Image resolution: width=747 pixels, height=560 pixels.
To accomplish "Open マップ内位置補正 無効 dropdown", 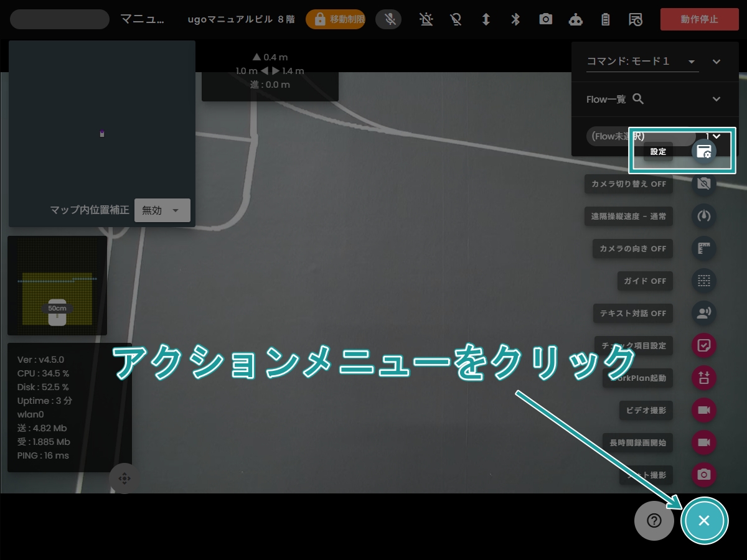I will click(x=162, y=210).
